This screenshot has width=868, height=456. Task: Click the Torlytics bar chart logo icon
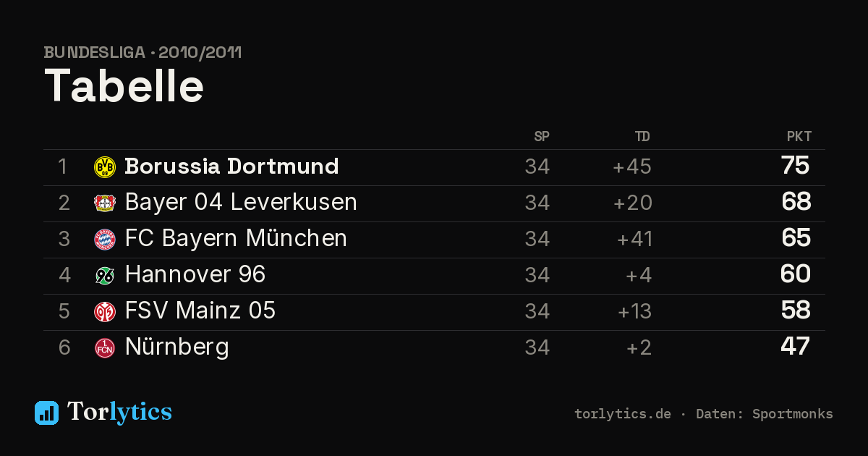point(46,413)
